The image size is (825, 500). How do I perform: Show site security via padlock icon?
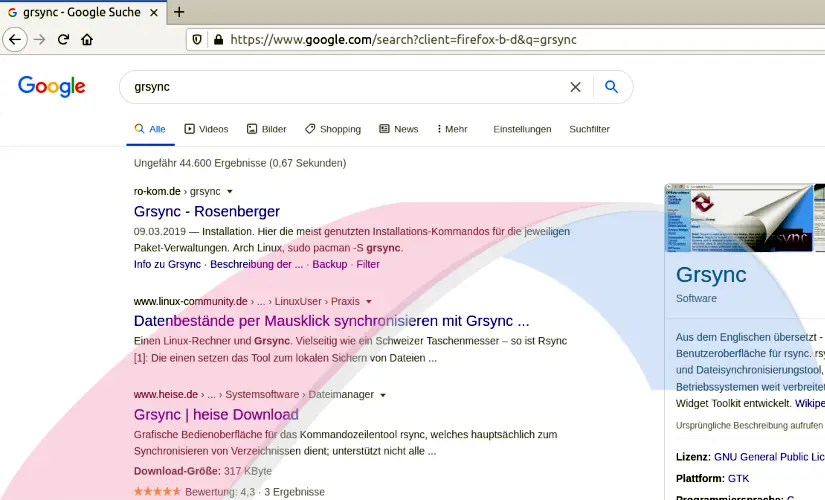[x=218, y=39]
